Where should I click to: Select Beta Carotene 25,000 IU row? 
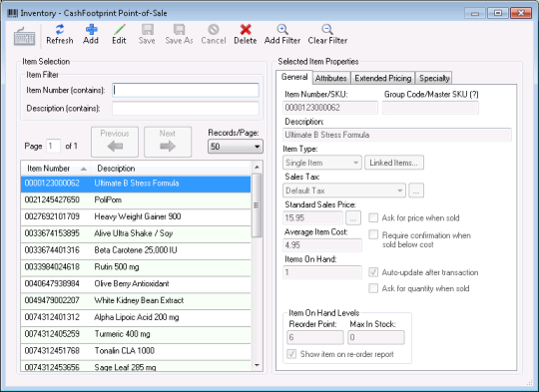136,250
